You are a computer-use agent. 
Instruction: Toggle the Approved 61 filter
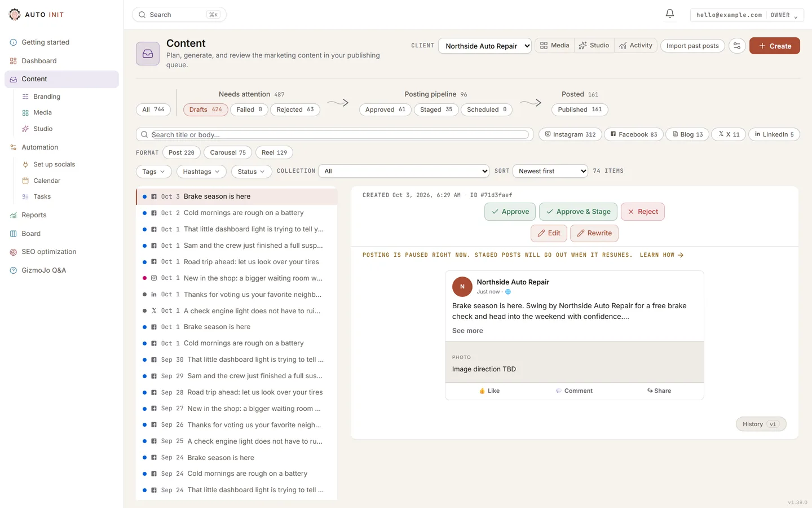click(x=385, y=110)
